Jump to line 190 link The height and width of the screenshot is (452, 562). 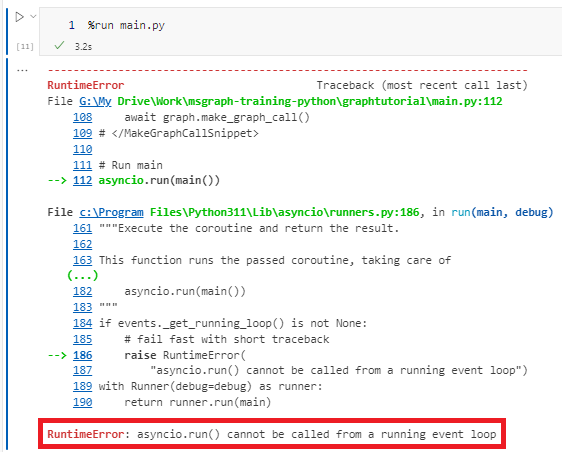pos(83,402)
